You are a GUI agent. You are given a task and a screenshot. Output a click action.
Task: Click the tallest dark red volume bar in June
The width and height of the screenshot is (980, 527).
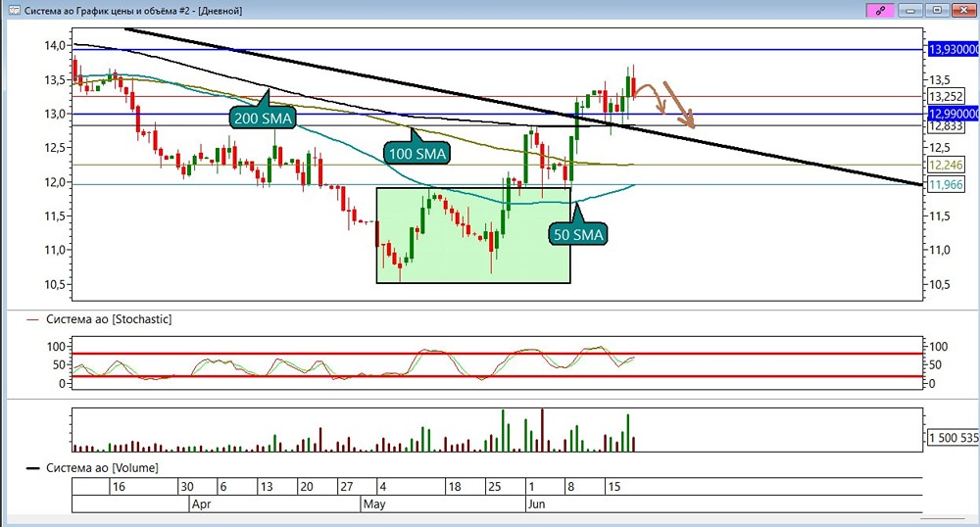(x=542, y=430)
